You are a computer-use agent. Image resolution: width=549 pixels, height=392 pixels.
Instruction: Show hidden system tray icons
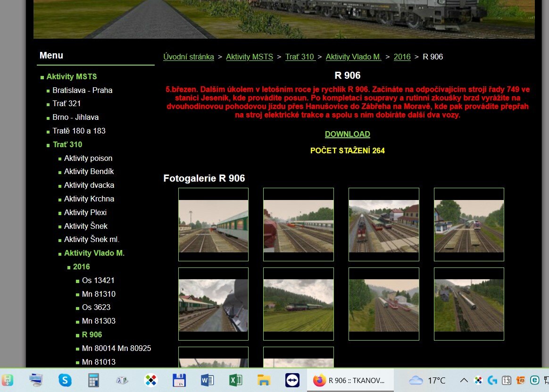click(464, 380)
